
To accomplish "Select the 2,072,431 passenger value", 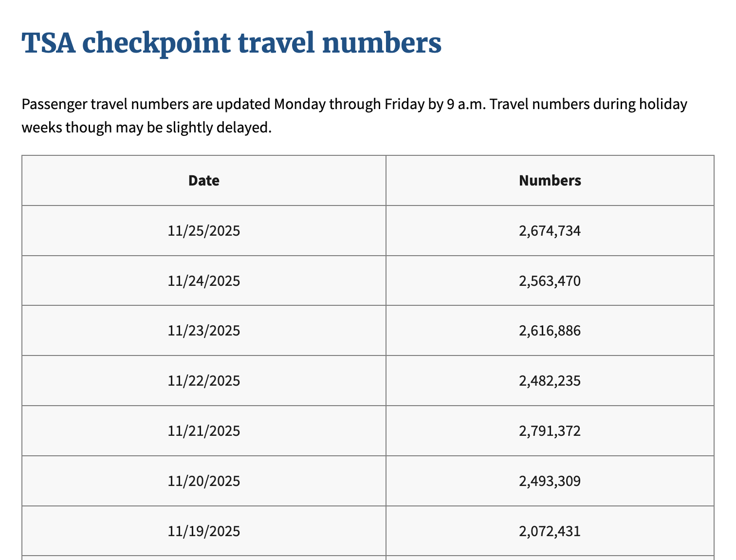I will pyautogui.click(x=550, y=531).
